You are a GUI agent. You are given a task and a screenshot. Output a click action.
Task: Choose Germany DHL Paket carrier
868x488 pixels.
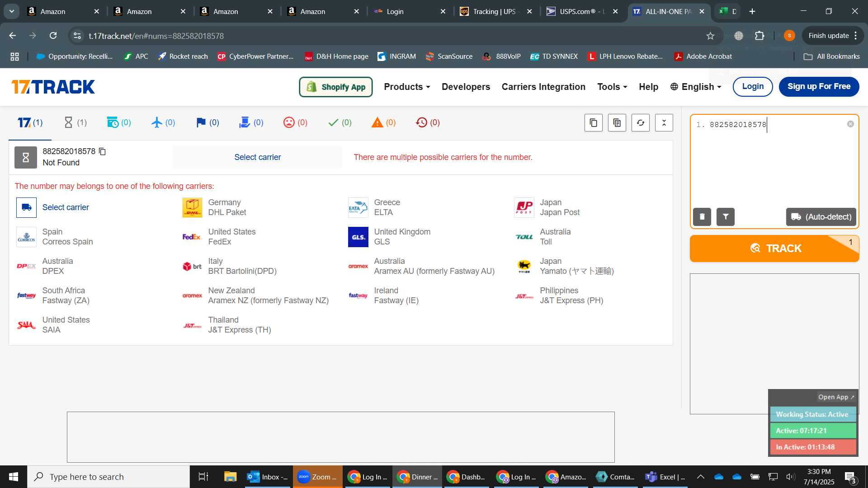point(215,207)
